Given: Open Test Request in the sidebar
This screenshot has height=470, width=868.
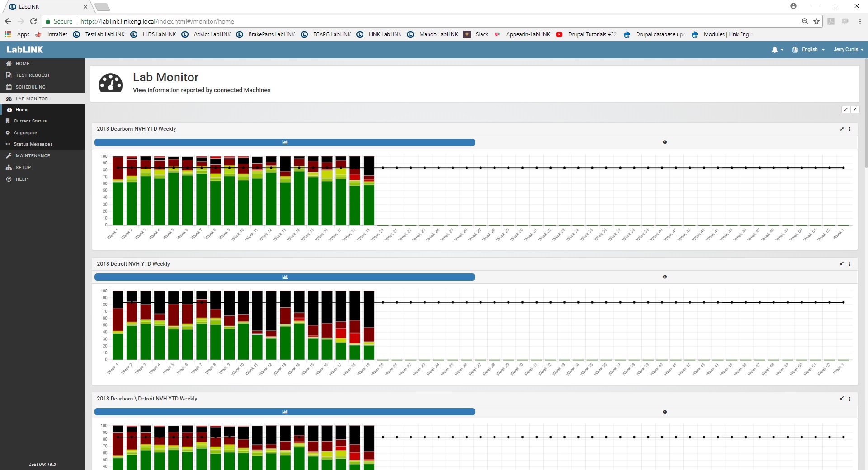Looking at the screenshot, I should click(x=33, y=75).
